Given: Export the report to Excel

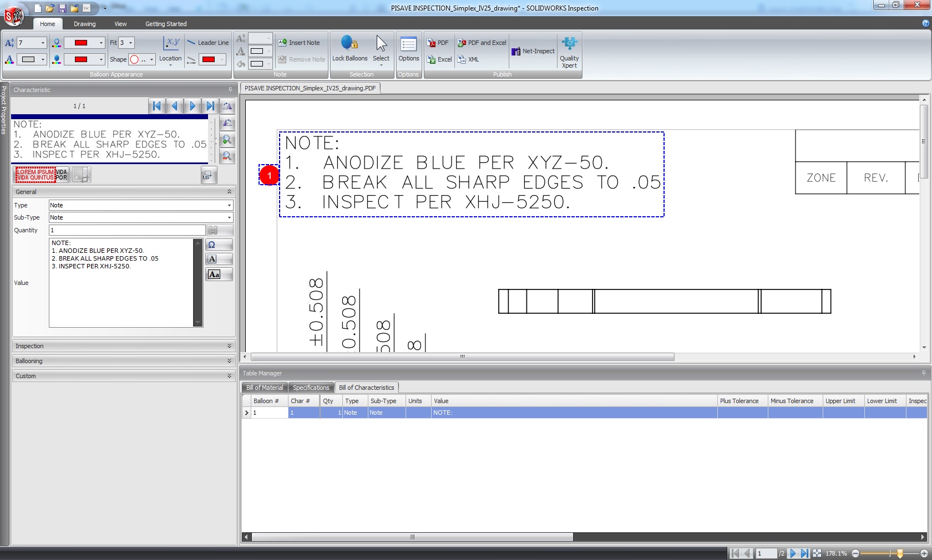Looking at the screenshot, I should tap(439, 59).
